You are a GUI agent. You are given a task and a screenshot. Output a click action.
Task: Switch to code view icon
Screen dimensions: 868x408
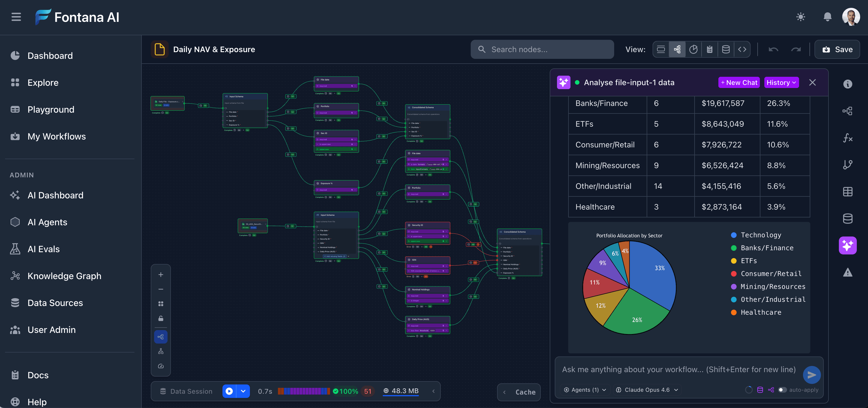click(742, 50)
